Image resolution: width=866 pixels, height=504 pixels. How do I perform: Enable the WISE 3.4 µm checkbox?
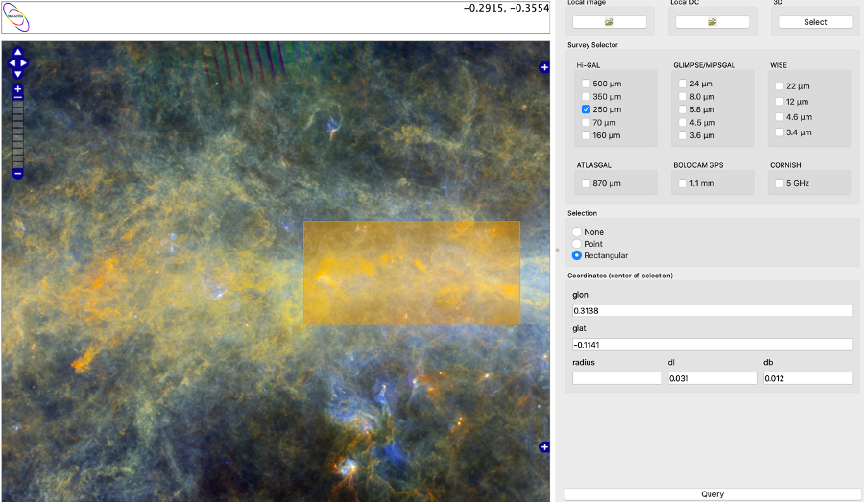coord(780,132)
